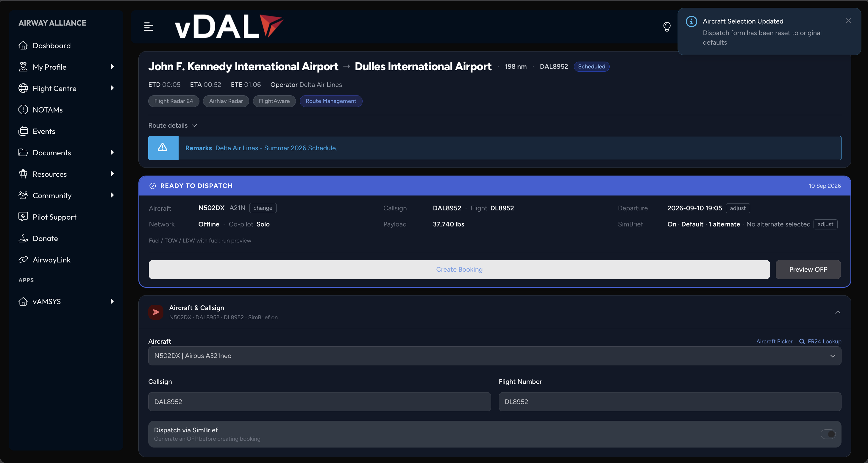This screenshot has height=463, width=868.
Task: Click the Remarks text 'Delta Air Lines - Summer 2026 Schedule.'
Action: tap(276, 148)
